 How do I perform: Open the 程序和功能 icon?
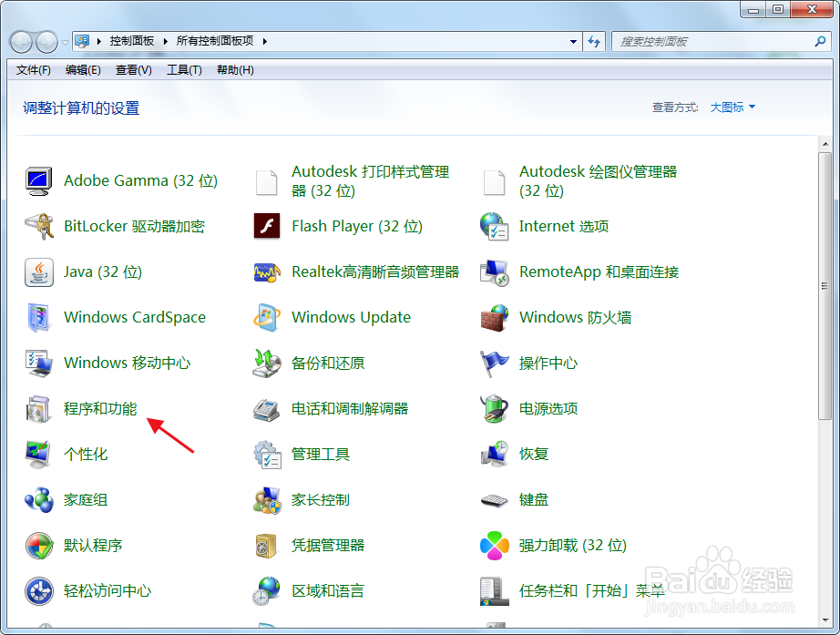click(38, 409)
